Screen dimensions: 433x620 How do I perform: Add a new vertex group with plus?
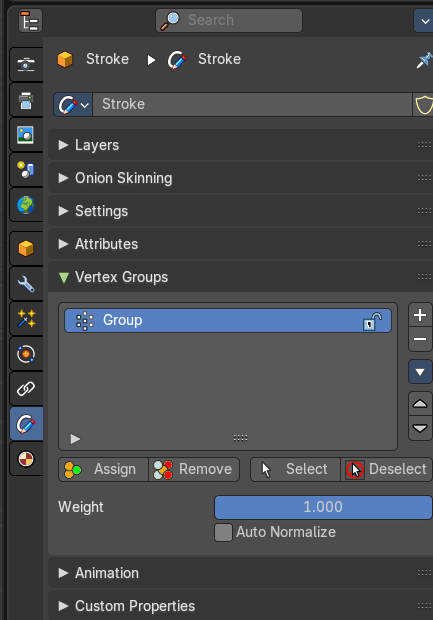[420, 315]
